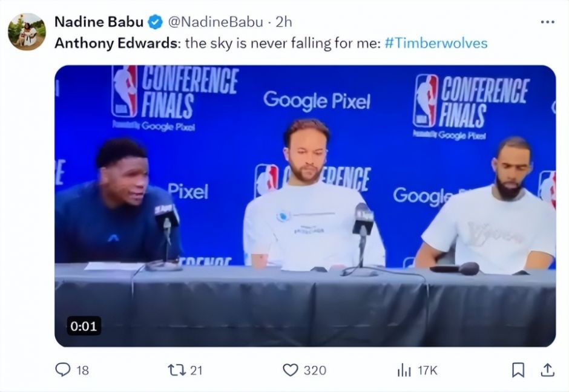Click the repost arrows icon
The width and height of the screenshot is (569, 392).
tap(177, 370)
